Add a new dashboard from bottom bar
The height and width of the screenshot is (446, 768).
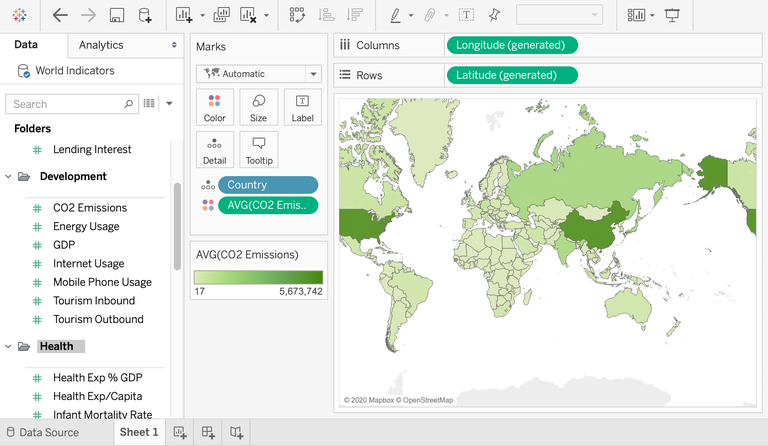(209, 432)
